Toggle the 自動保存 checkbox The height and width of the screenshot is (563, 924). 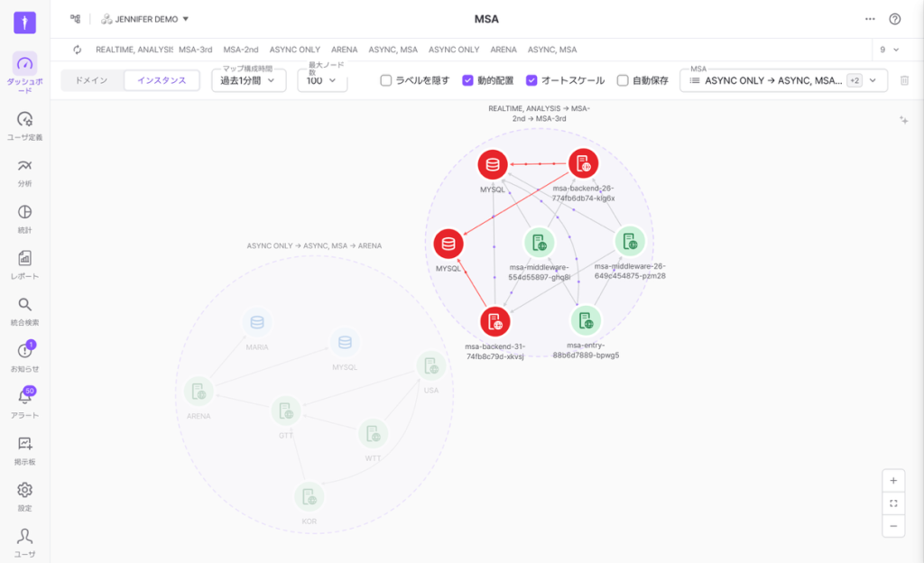(623, 80)
